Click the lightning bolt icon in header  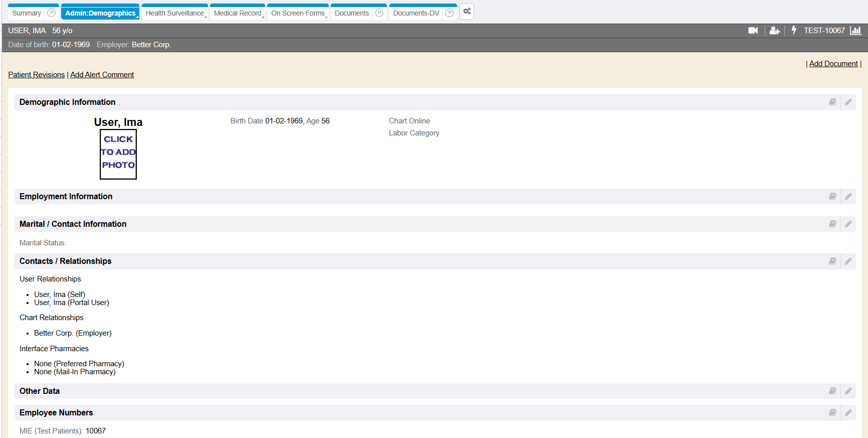[794, 31]
